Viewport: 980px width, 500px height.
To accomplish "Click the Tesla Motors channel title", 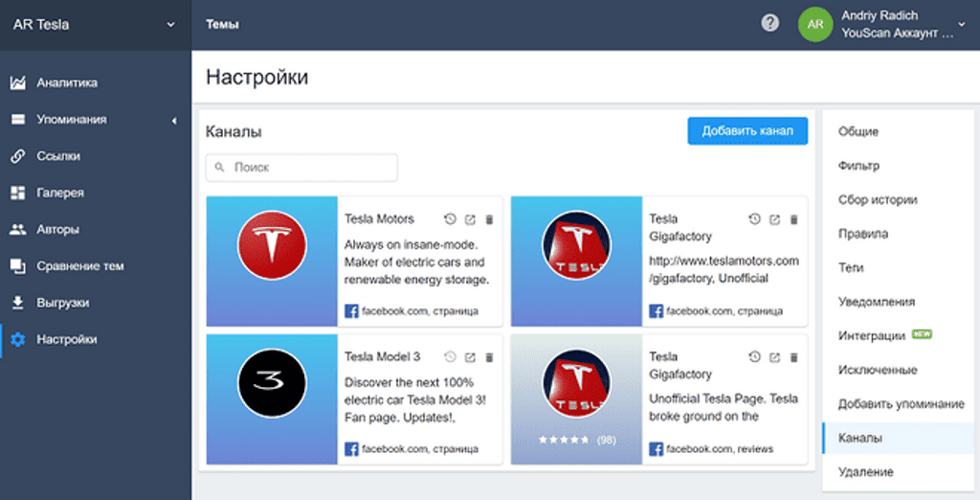I will [379, 219].
